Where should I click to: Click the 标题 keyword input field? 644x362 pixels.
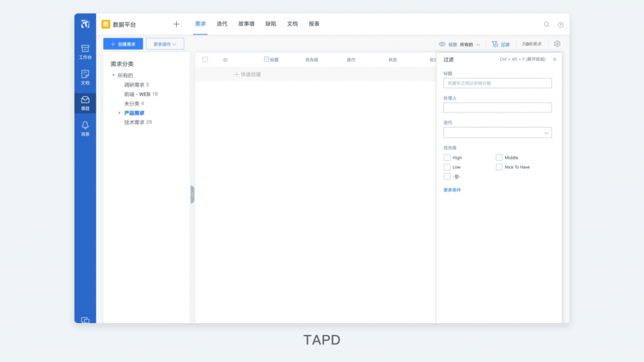click(x=497, y=84)
